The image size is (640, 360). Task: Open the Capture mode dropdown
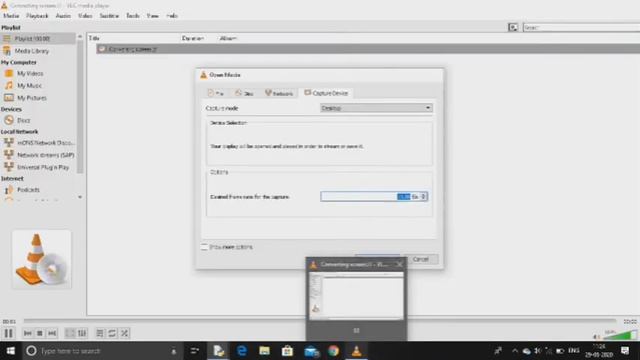point(376,108)
